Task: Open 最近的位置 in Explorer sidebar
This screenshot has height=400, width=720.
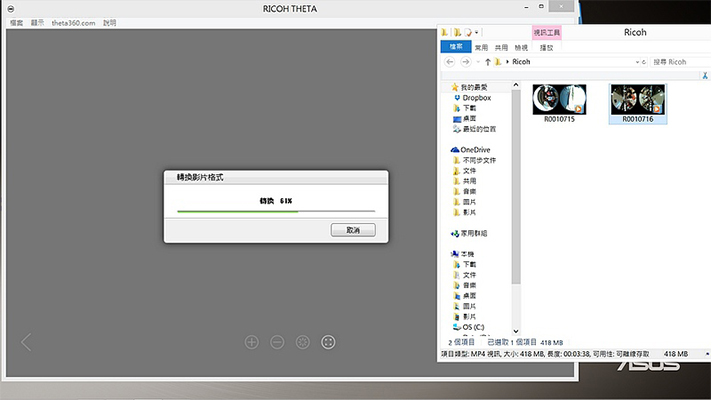Action: pyautogui.click(x=479, y=129)
